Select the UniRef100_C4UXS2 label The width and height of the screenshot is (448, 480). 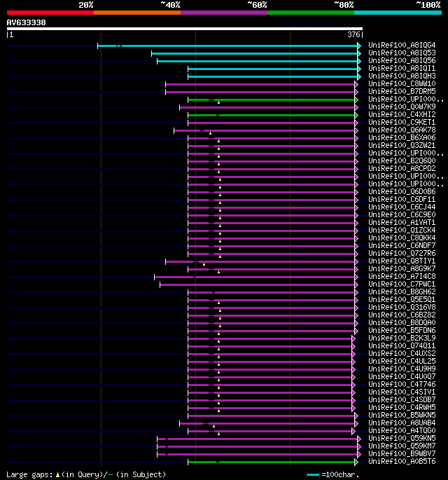point(402,354)
